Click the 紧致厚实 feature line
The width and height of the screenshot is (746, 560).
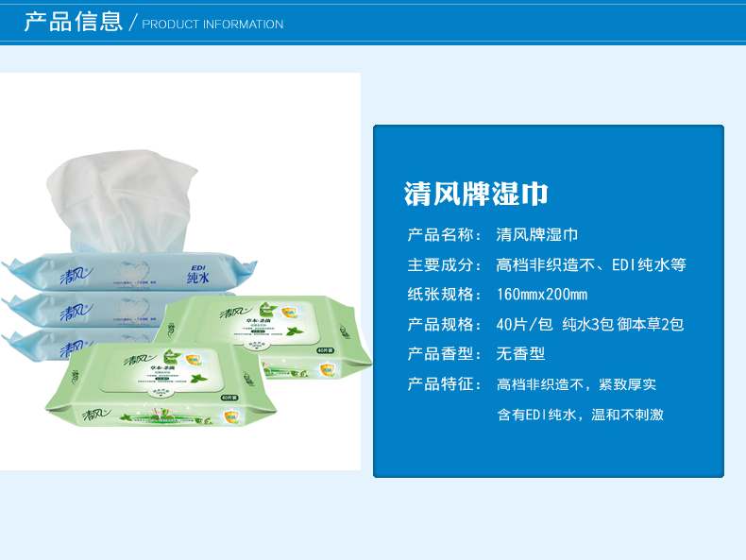pyautogui.click(x=577, y=384)
